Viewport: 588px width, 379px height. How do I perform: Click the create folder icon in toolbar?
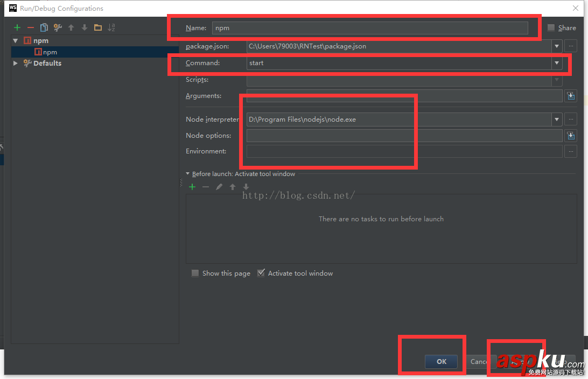98,27
